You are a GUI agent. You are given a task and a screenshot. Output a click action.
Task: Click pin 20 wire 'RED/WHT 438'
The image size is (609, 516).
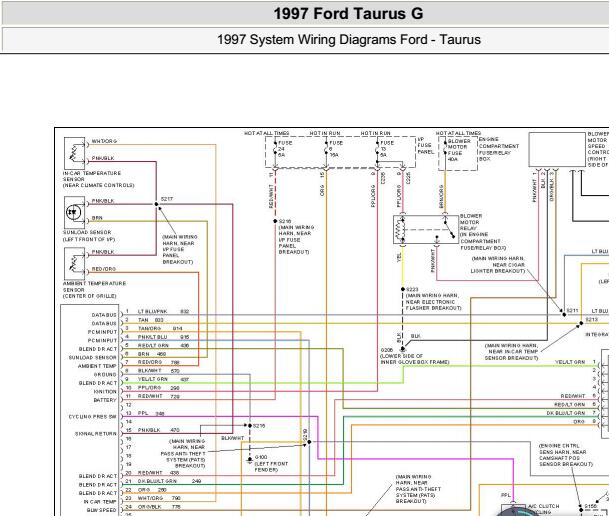158,473
